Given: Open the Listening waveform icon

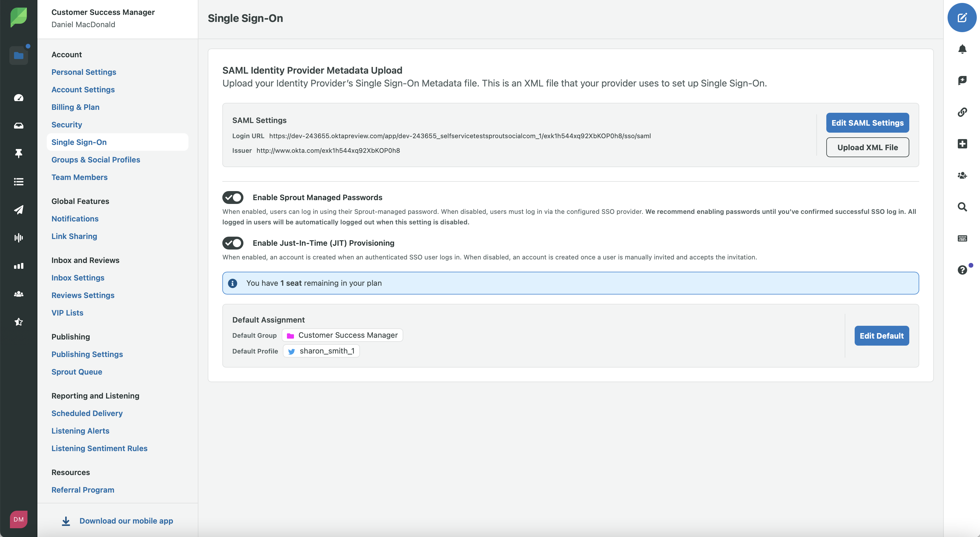Looking at the screenshot, I should tap(18, 238).
